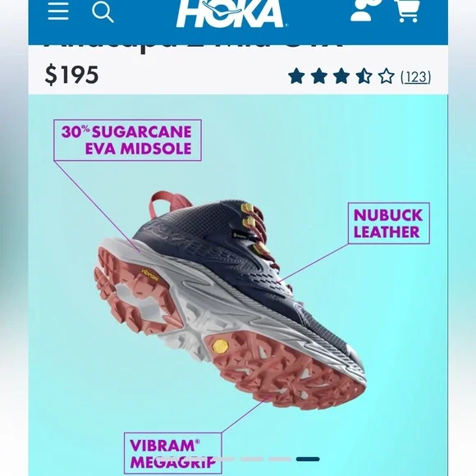Tap the $195 price text
The width and height of the screenshot is (476, 476).
click(71, 75)
